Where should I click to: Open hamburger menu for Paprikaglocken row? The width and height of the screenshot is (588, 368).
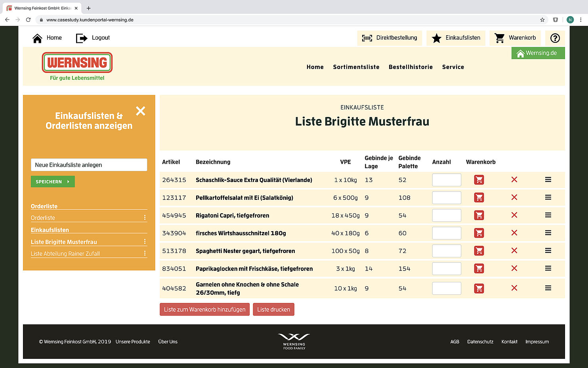tap(548, 268)
